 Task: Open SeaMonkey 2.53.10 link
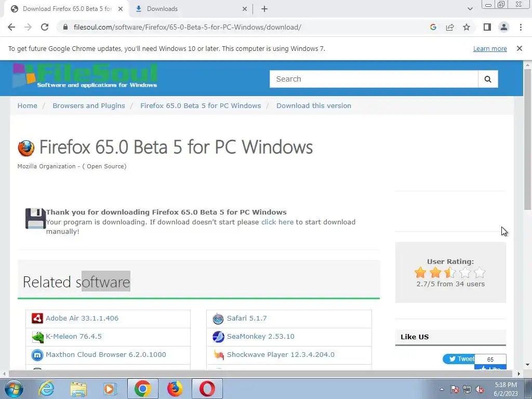click(261, 336)
